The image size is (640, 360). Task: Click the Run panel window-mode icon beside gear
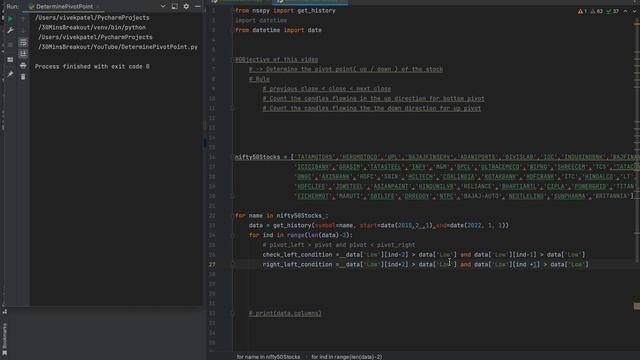[x=175, y=7]
